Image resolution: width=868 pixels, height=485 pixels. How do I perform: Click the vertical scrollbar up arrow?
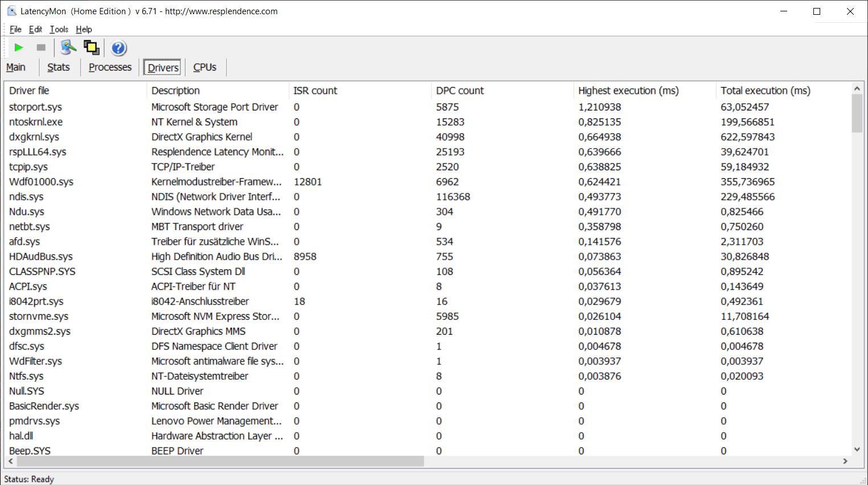click(857, 88)
